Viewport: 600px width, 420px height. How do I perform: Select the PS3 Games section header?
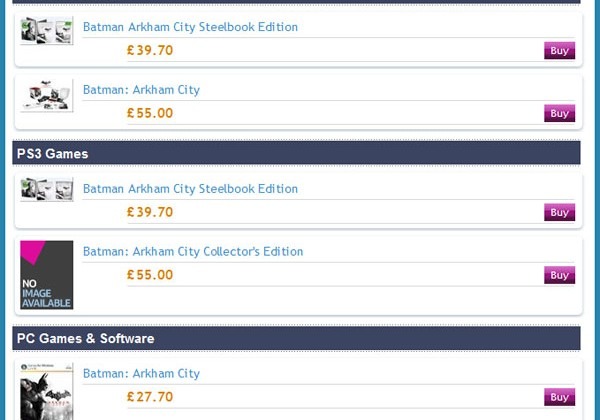tap(296, 153)
